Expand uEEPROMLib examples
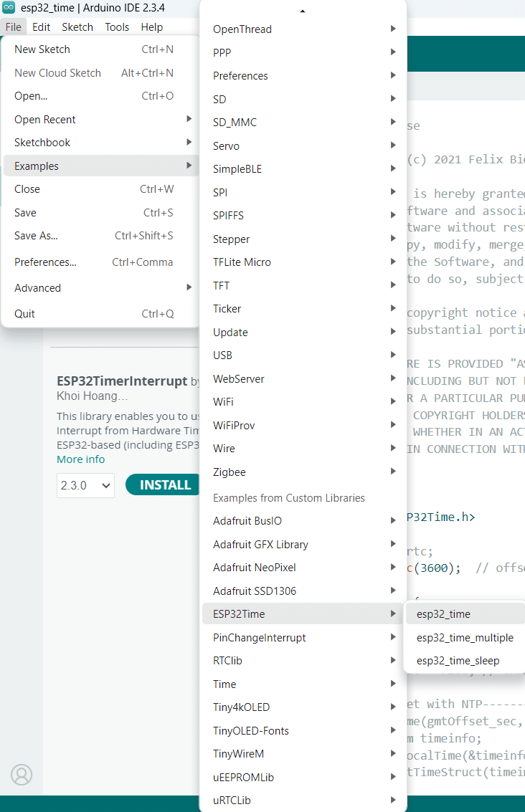 point(303,778)
